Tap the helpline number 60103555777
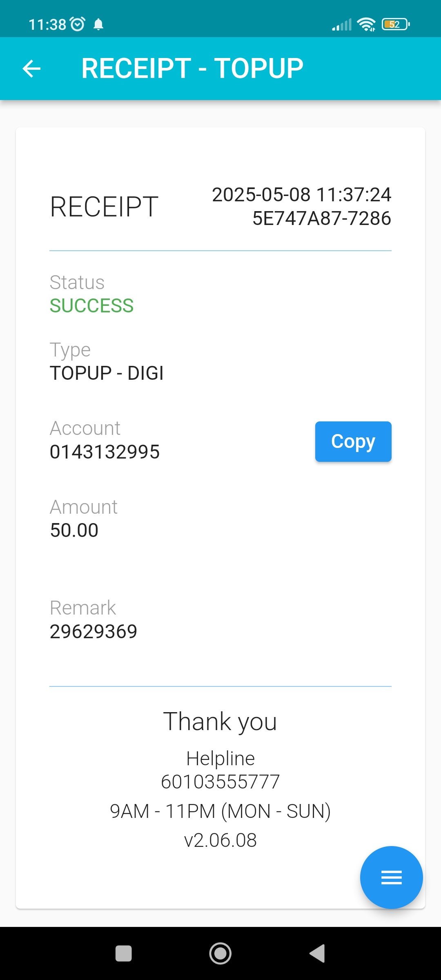The height and width of the screenshot is (980, 441). (220, 782)
